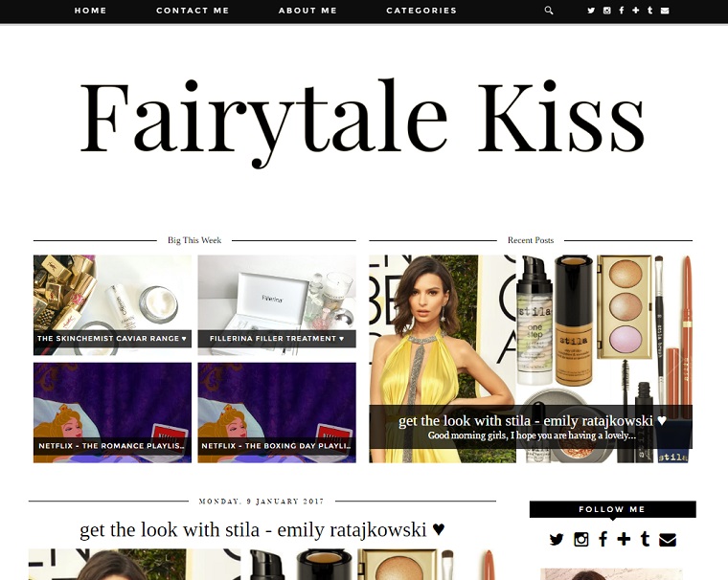Open The Skinchemist Caviar Range post thumbnail
This screenshot has width=728, height=580.
coord(112,305)
